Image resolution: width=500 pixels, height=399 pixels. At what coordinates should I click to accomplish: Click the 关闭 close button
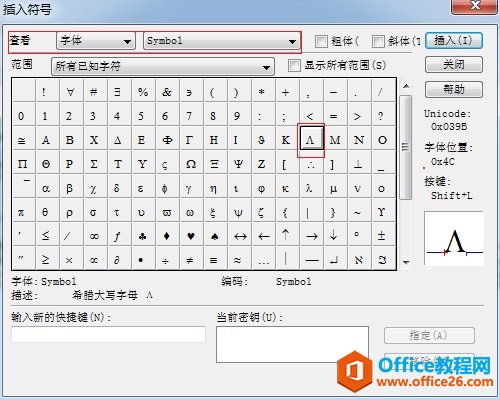[x=454, y=64]
